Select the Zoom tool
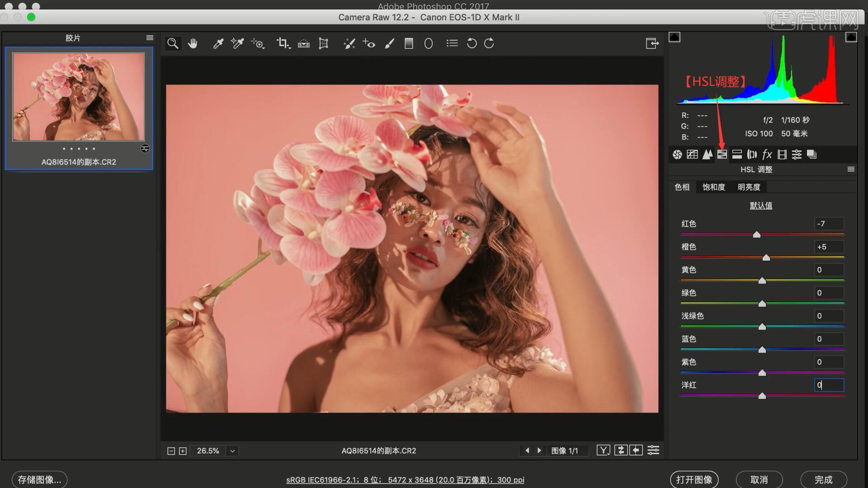The height and width of the screenshot is (488, 868). pos(172,43)
